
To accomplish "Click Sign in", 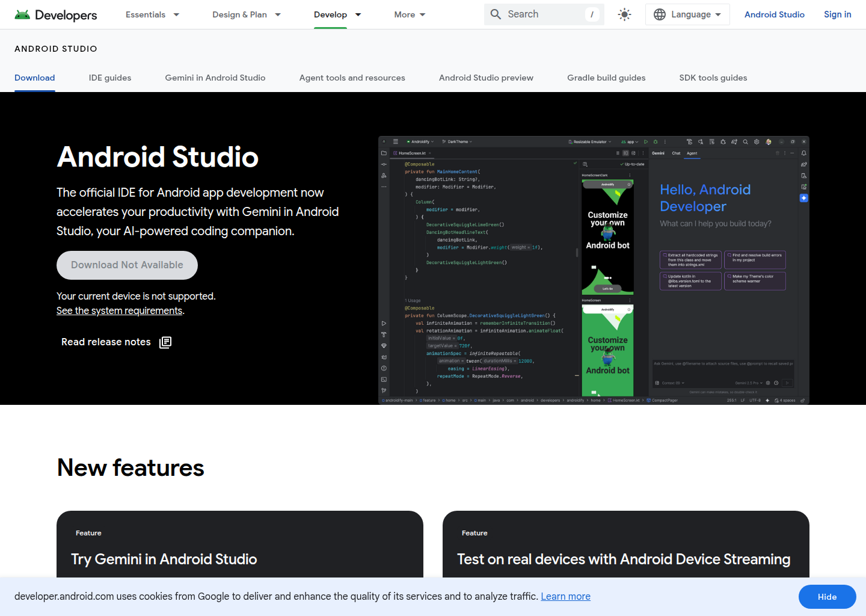I will [x=837, y=14].
